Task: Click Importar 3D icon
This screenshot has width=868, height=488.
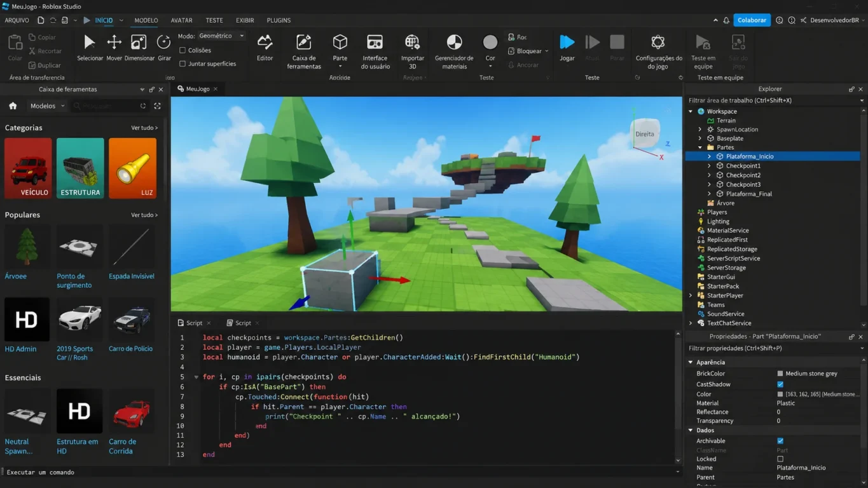Action: [412, 43]
